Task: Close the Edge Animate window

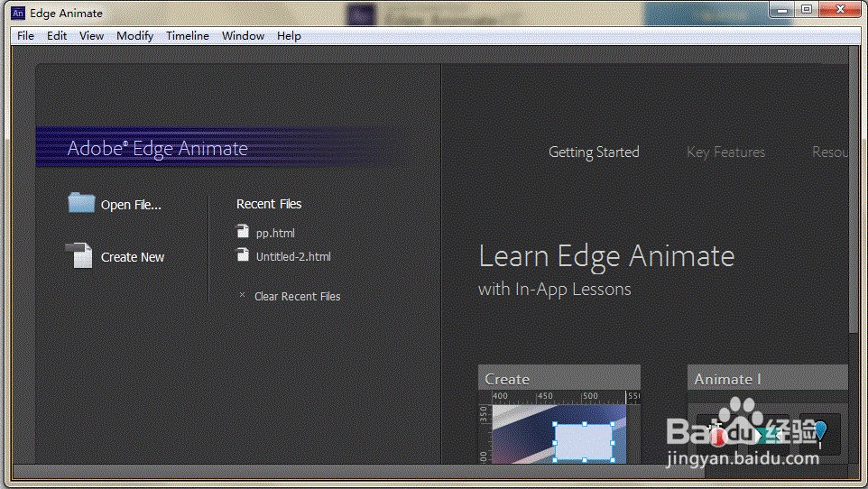Action: [840, 9]
